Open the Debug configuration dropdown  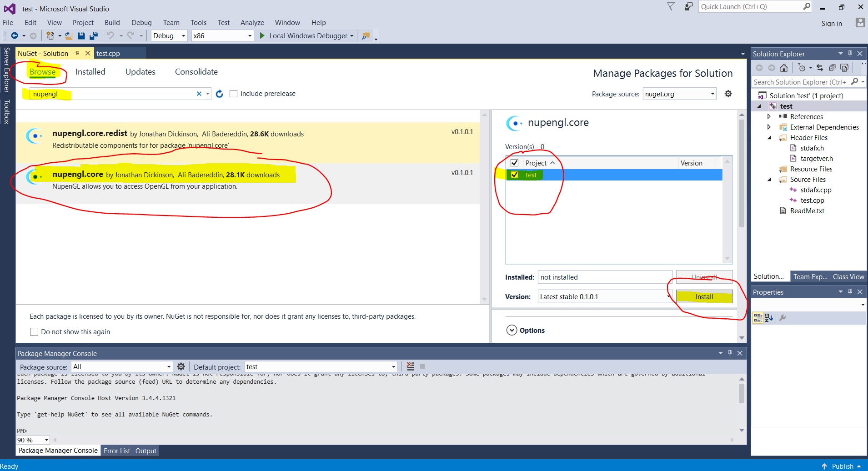169,36
